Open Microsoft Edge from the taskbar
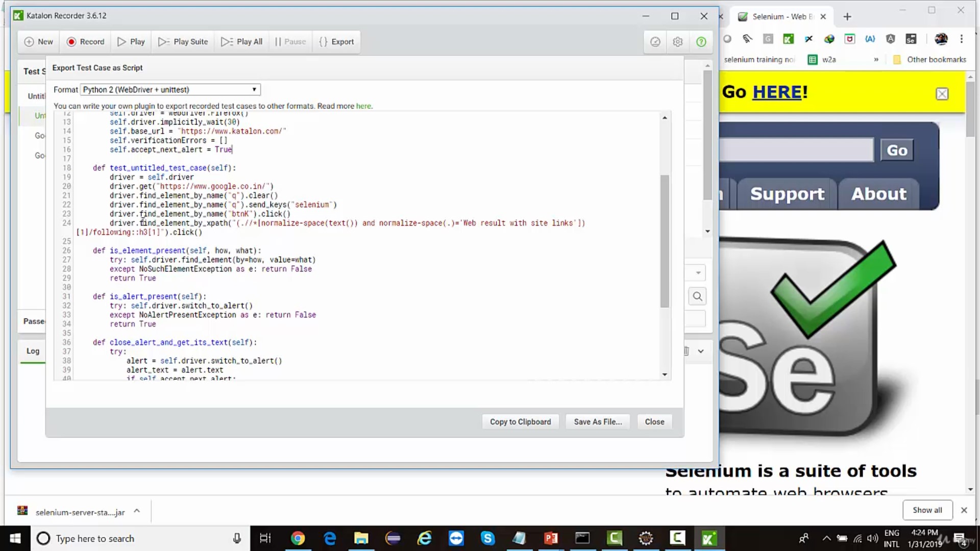 (330, 538)
